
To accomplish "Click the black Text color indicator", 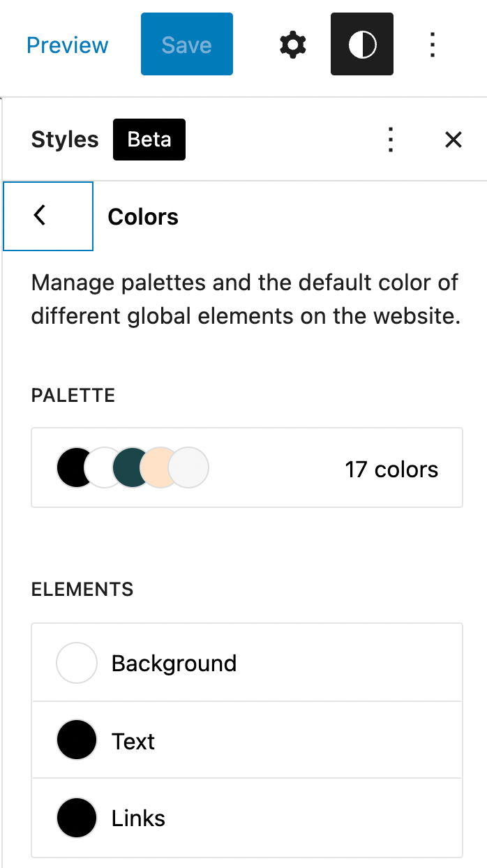I will click(76, 740).
